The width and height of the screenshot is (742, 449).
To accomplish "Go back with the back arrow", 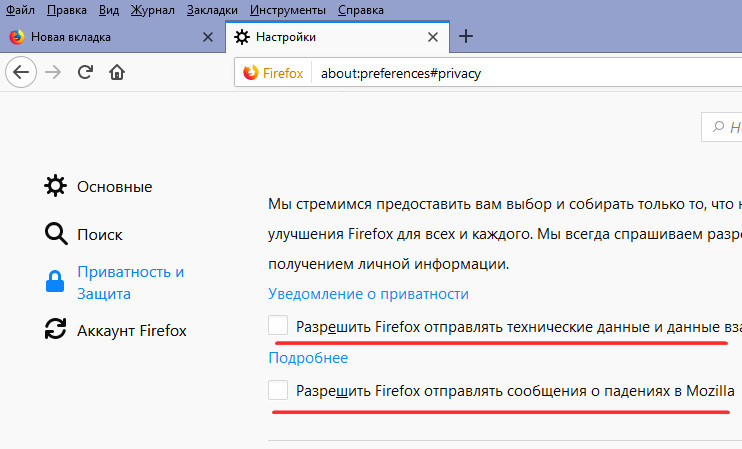I will point(21,72).
